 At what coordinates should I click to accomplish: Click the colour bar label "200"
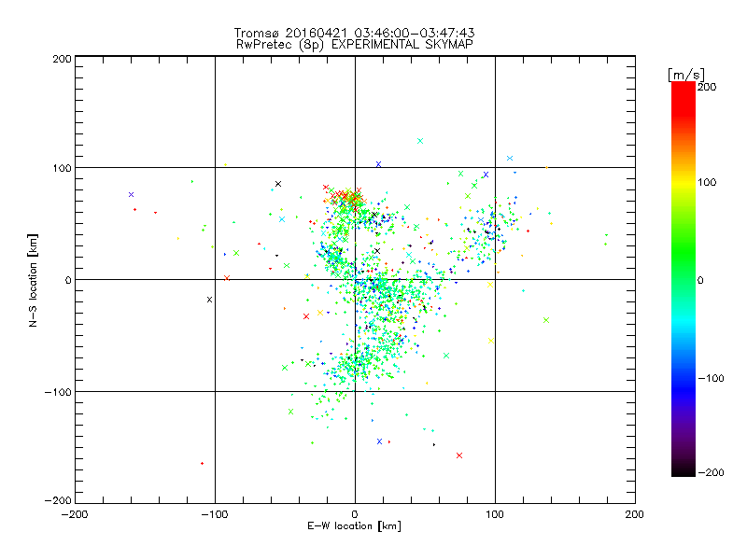point(707,87)
